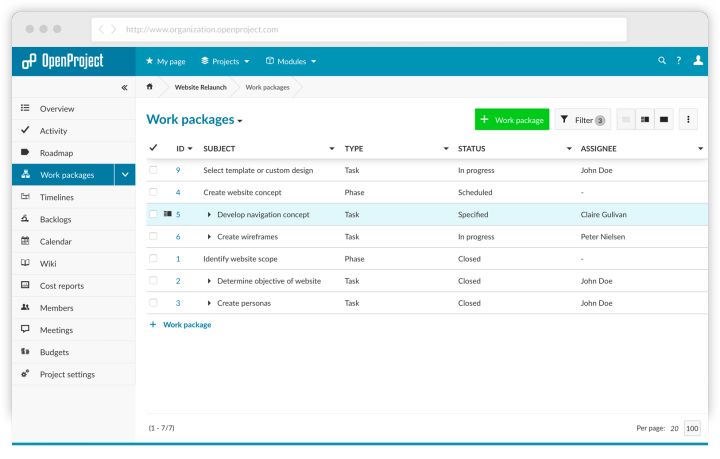
Task: Open fullscreen details view icon
Action: click(x=664, y=120)
